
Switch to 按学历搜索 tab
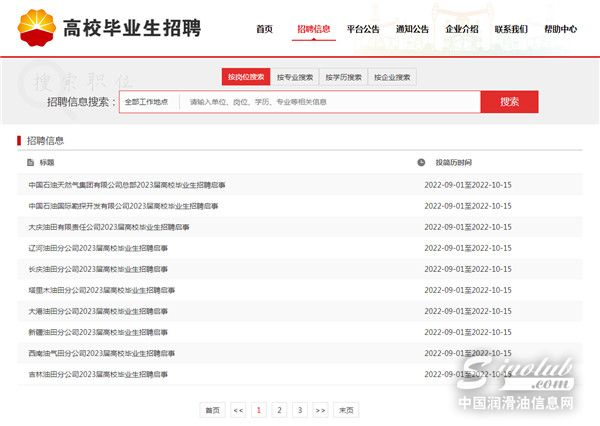[344, 77]
